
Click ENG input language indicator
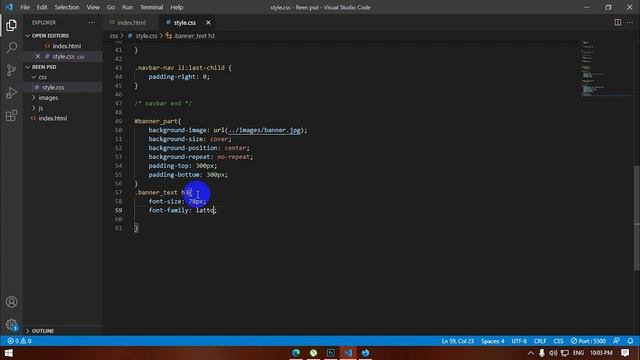coord(578,353)
